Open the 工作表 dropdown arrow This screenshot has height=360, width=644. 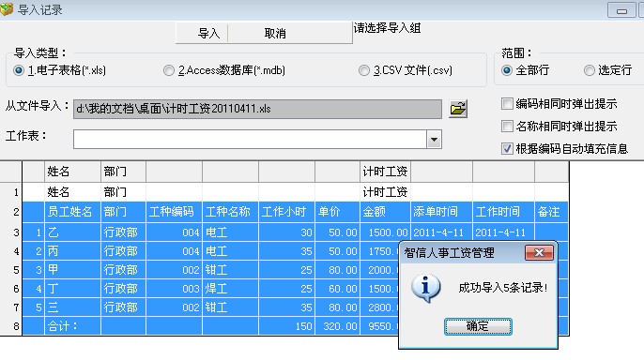pos(434,140)
